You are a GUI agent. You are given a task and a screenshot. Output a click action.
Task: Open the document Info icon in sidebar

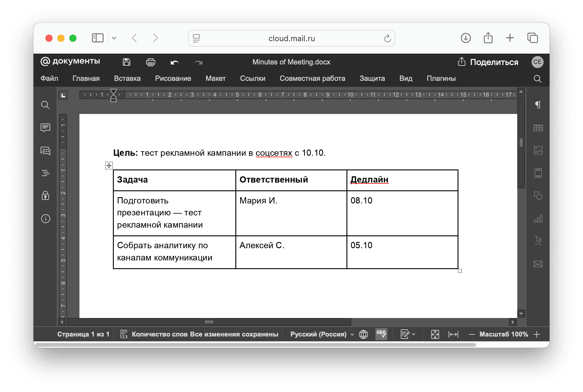click(45, 219)
